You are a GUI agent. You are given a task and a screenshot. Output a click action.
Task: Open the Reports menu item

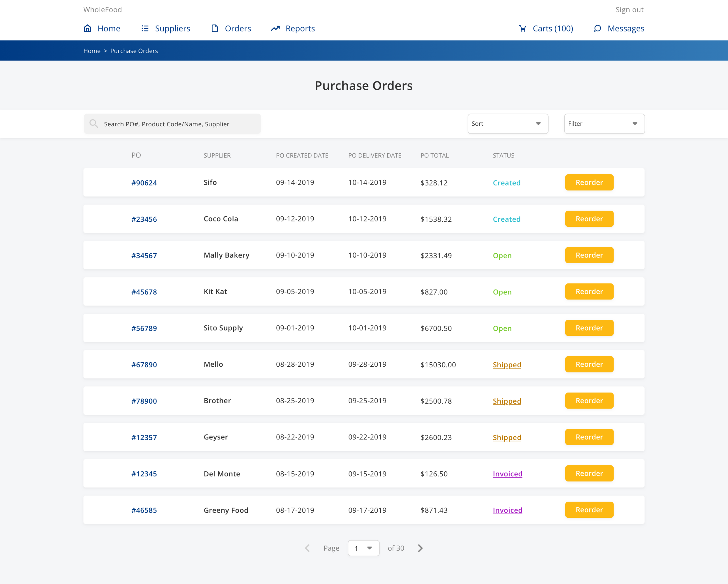point(300,28)
